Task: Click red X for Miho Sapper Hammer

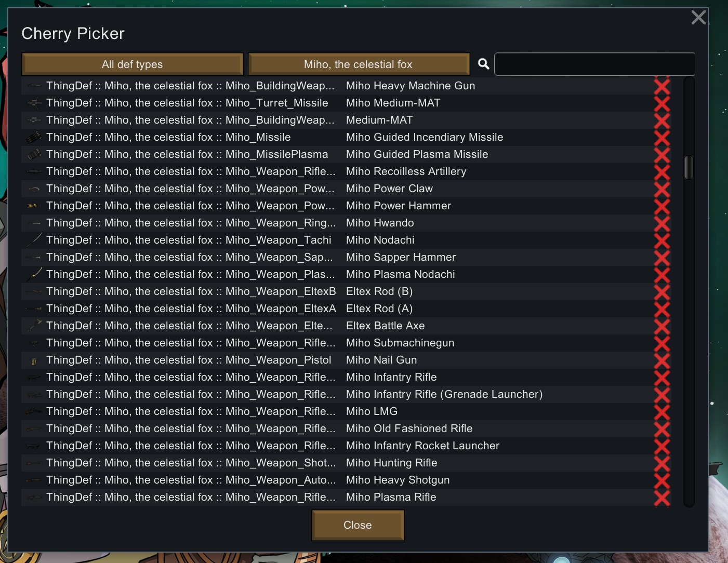Action: (x=661, y=257)
